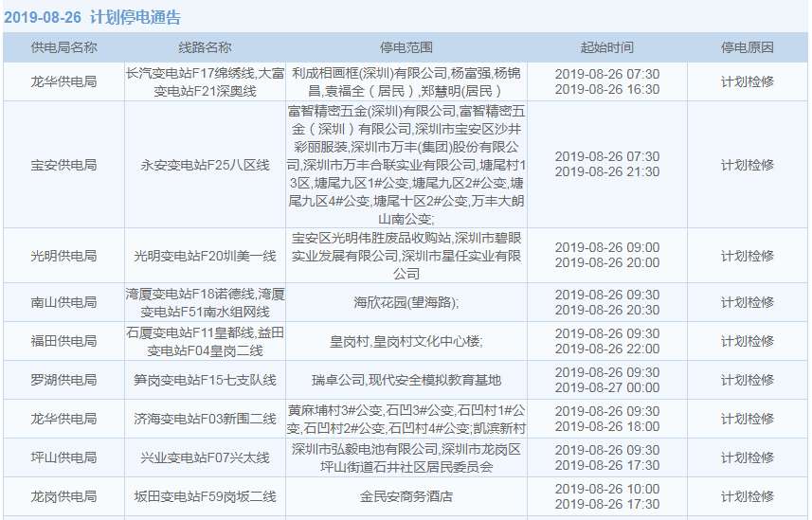Click line name 坂田变电站F59岗坂二线
Image resolution: width=812 pixels, height=520 pixels.
pyautogui.click(x=205, y=496)
